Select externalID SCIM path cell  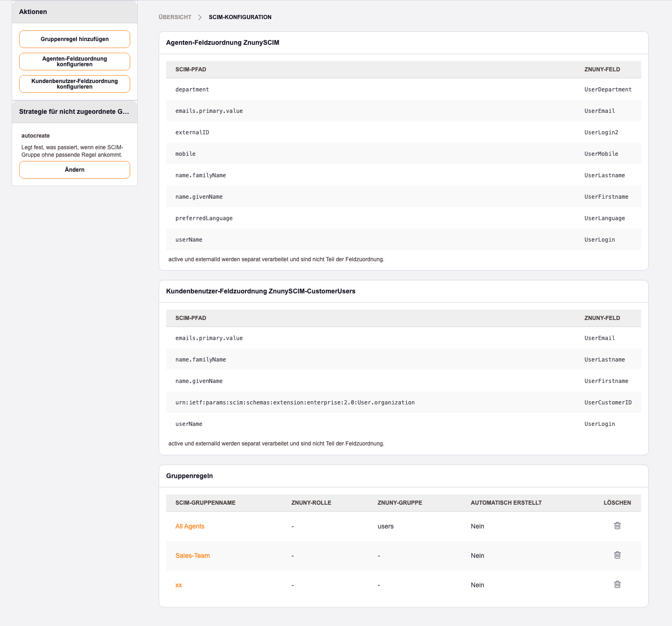[192, 132]
